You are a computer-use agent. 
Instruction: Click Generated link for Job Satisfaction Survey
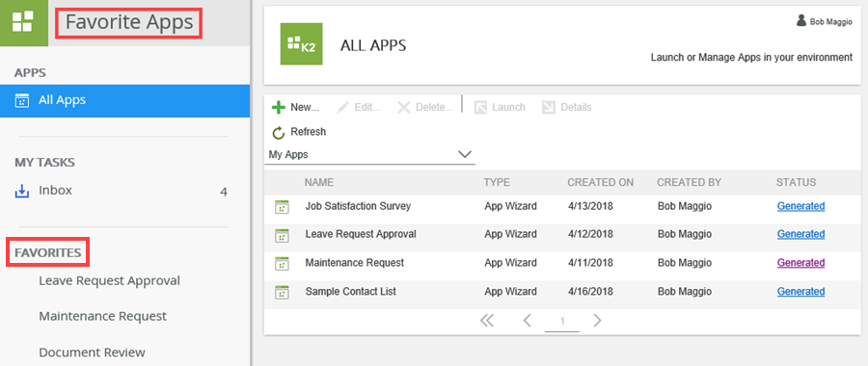[x=800, y=206]
